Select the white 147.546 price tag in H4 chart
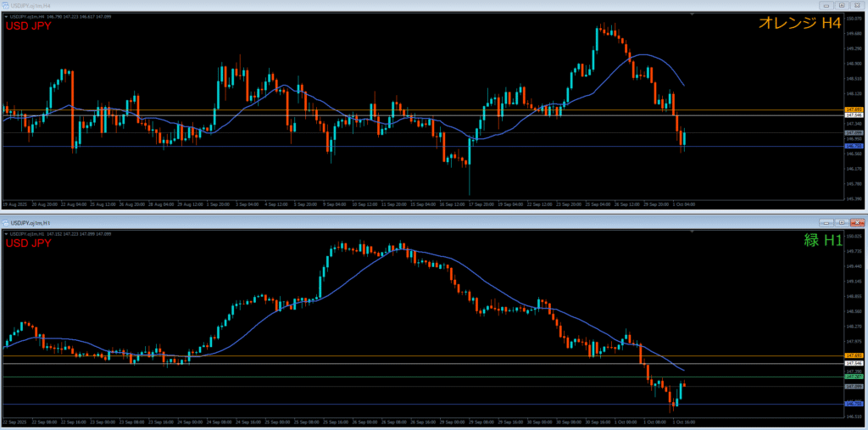Viewport: 868px width, 430px height. 854,115
